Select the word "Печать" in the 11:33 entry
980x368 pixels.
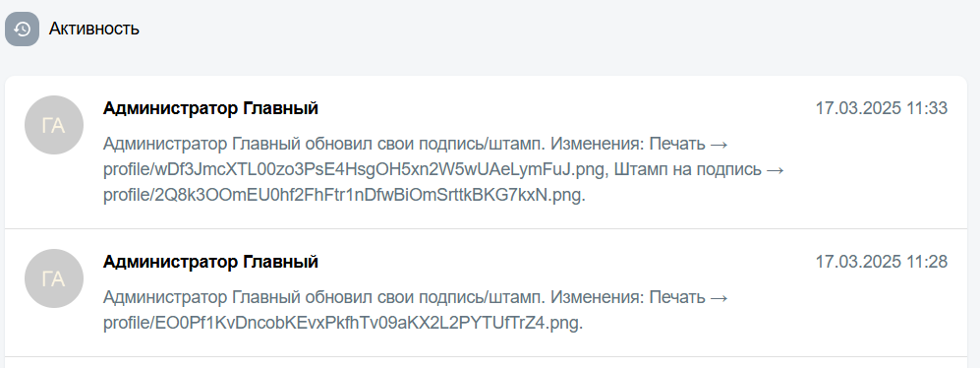[677, 144]
